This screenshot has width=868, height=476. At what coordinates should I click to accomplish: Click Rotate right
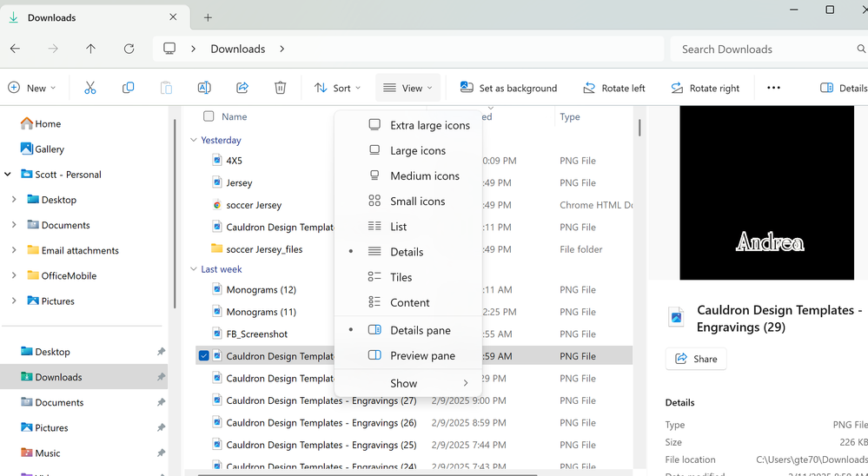[705, 88]
